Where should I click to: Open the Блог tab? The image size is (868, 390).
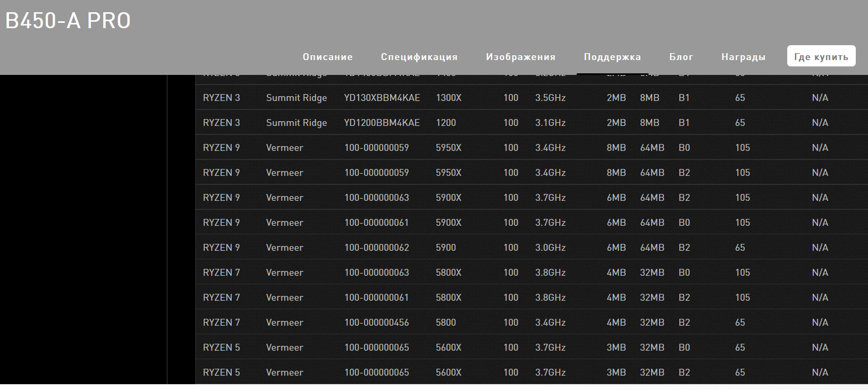[681, 57]
